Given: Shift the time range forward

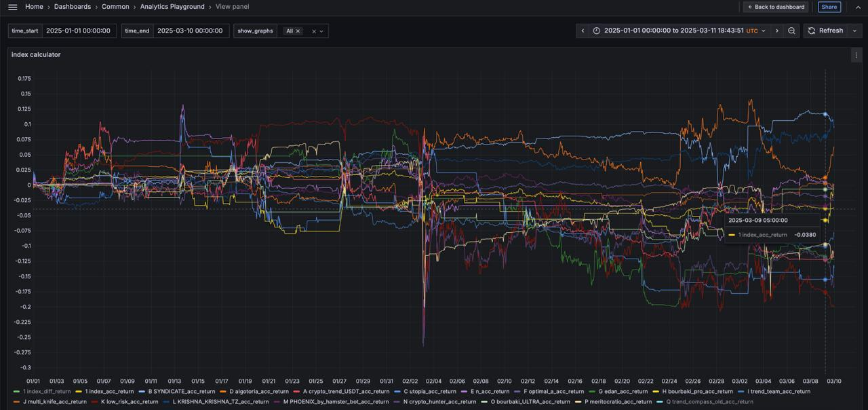Looking at the screenshot, I should coord(777,31).
